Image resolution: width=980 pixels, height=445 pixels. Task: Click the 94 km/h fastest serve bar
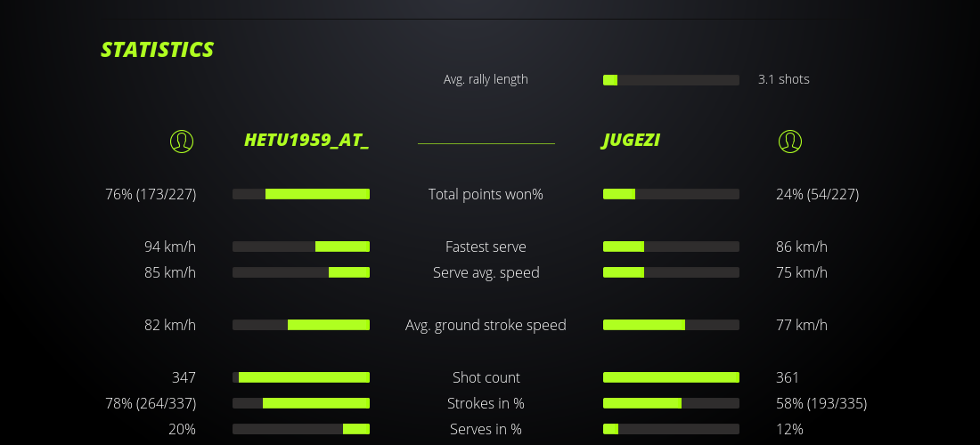tap(301, 247)
